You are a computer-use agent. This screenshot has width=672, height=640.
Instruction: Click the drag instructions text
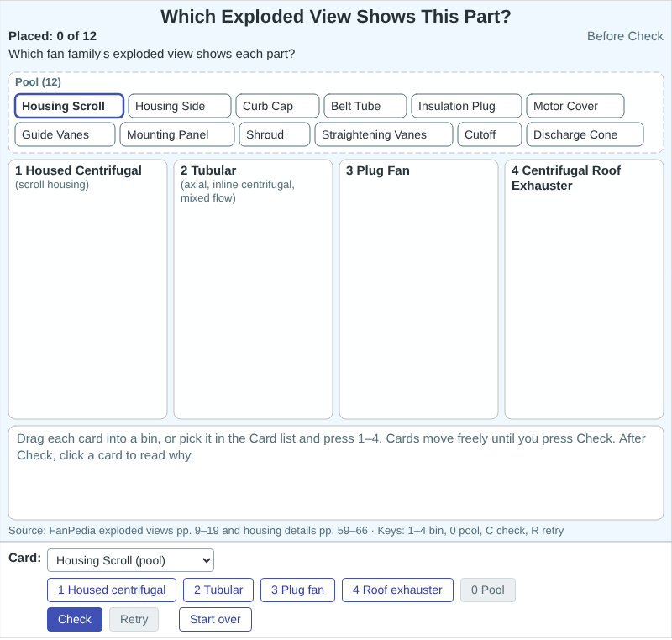click(x=331, y=447)
